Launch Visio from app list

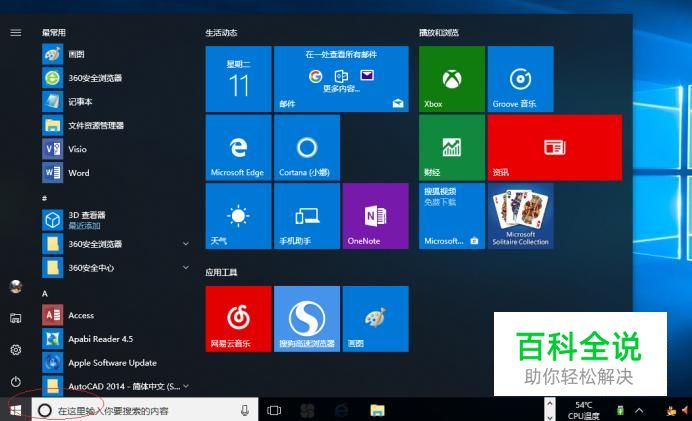[116, 149]
